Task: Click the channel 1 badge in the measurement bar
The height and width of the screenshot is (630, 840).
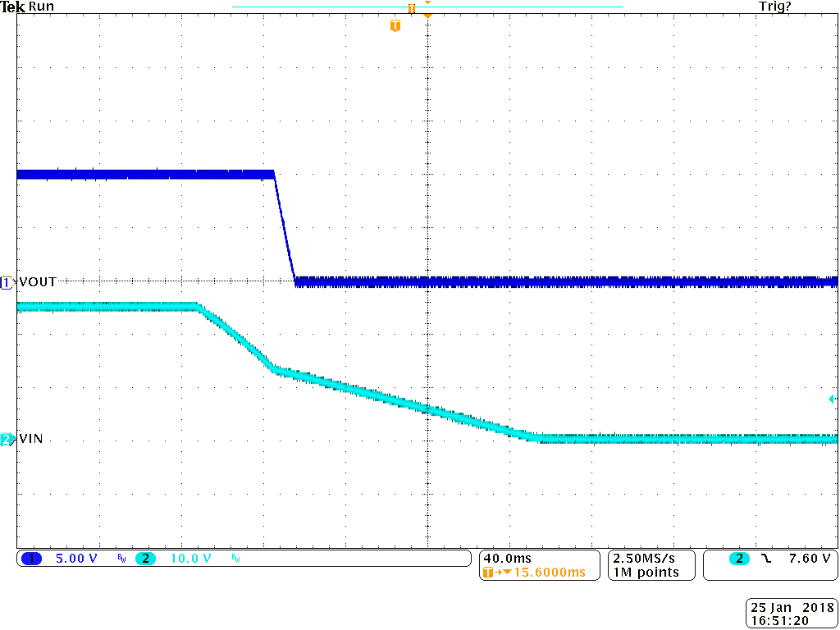Action: click(x=30, y=559)
